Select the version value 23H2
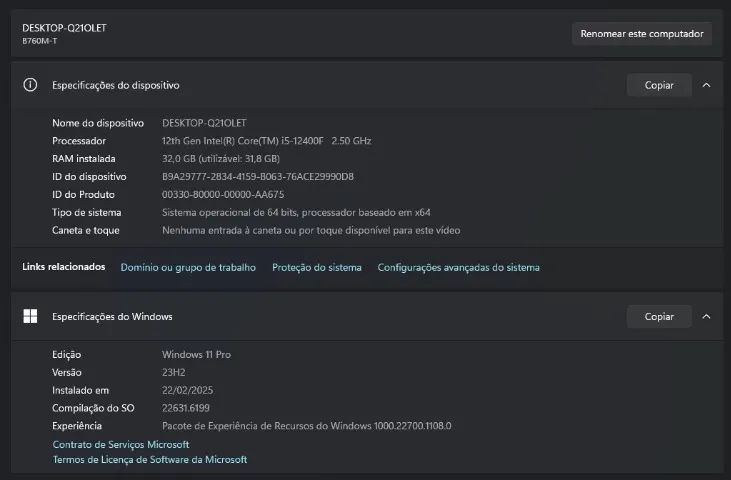731x480 pixels. pos(173,372)
